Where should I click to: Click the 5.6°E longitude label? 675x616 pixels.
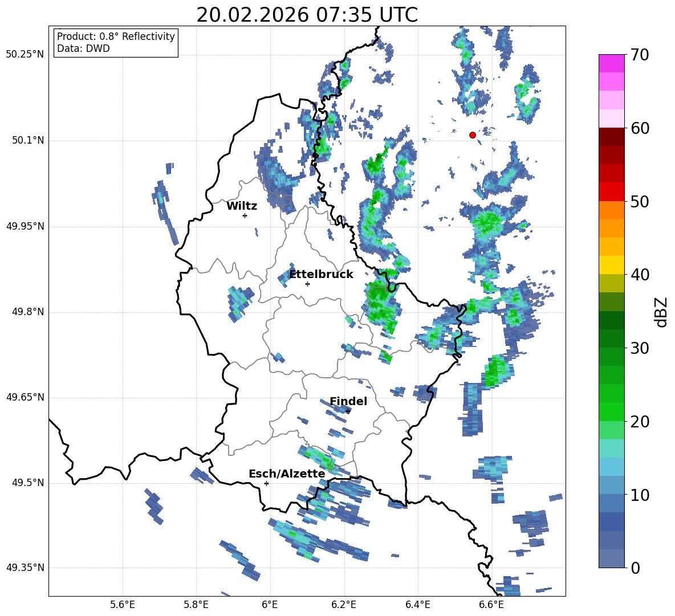pyautogui.click(x=123, y=605)
